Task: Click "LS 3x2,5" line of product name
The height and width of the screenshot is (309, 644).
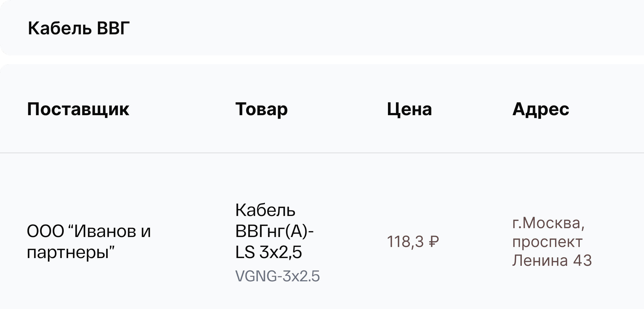Action: [268, 252]
